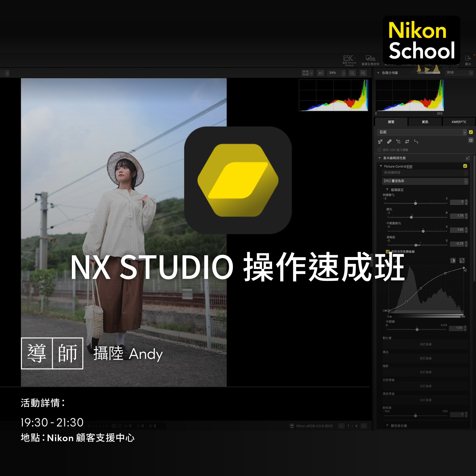Click the Nikon sRGB 4.0.0.3002 profile label
This screenshot has width=476, height=476.
pos(314,426)
